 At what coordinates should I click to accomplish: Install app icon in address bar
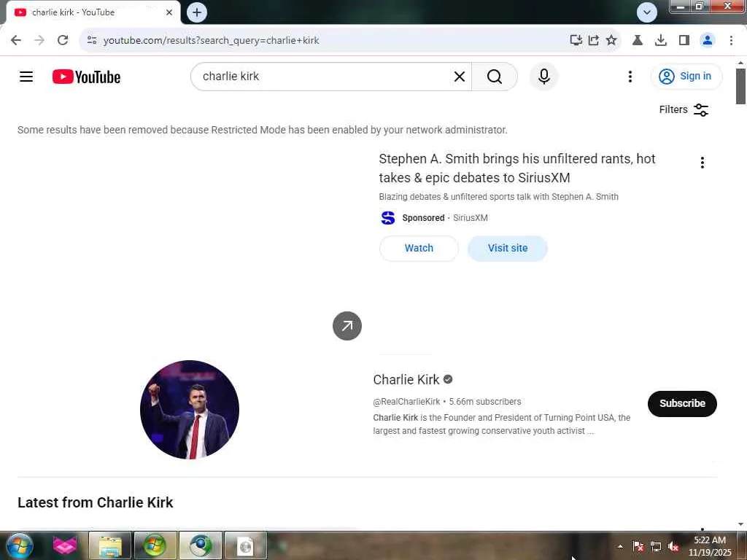coord(576,40)
